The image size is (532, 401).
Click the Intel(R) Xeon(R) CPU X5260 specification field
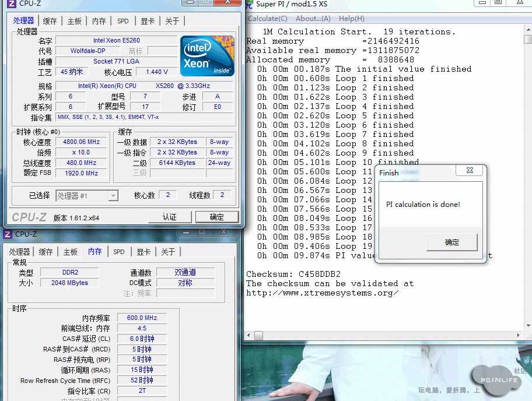(x=145, y=86)
